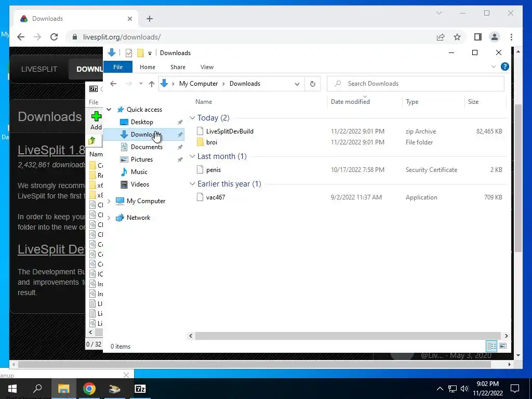Viewport: 532px width, 399px height.
Task: Open File Explorer from taskbar
Action: pyautogui.click(x=63, y=389)
